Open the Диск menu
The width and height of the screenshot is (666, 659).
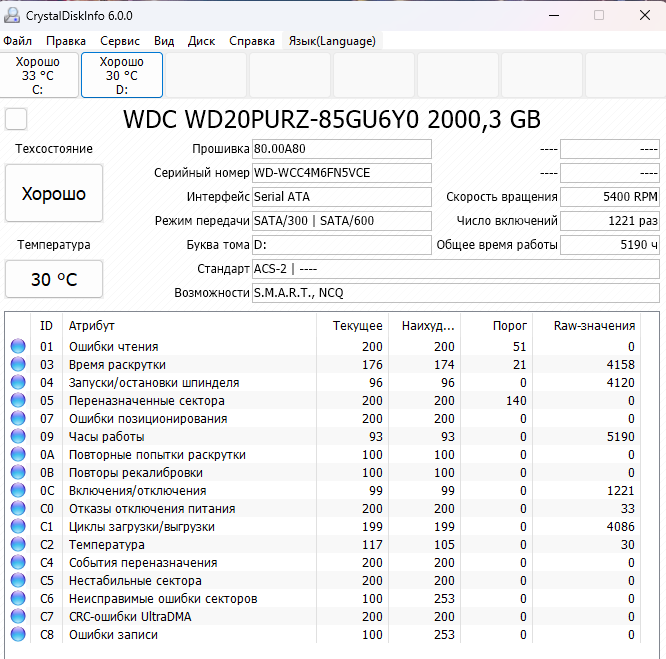point(201,41)
